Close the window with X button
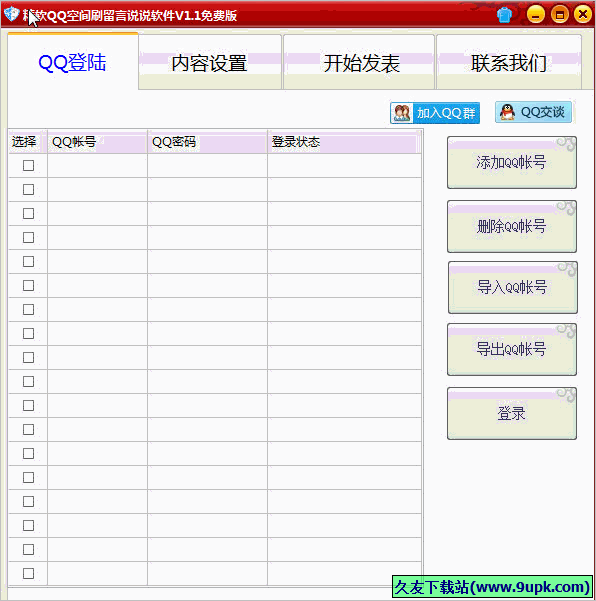Viewport: 596px width, 601px height. (x=583, y=15)
